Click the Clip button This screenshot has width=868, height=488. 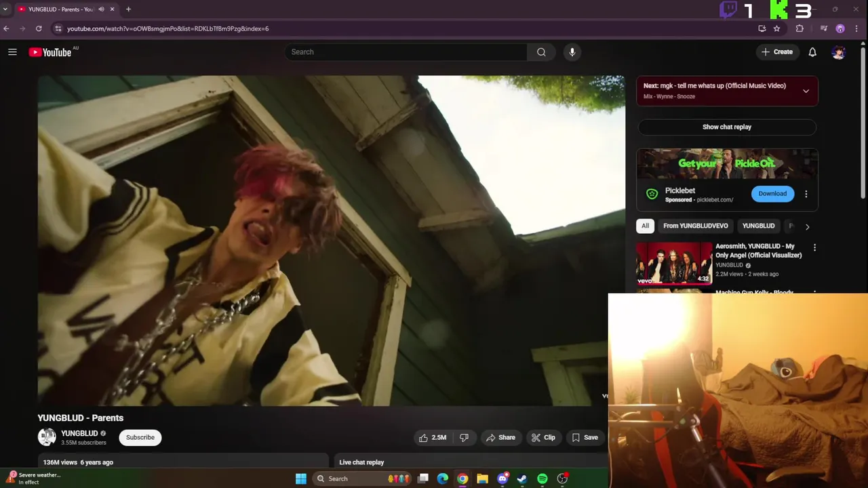click(544, 438)
